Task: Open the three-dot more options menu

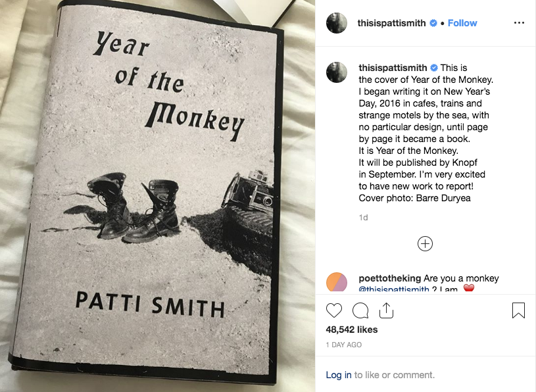Action: click(519, 23)
